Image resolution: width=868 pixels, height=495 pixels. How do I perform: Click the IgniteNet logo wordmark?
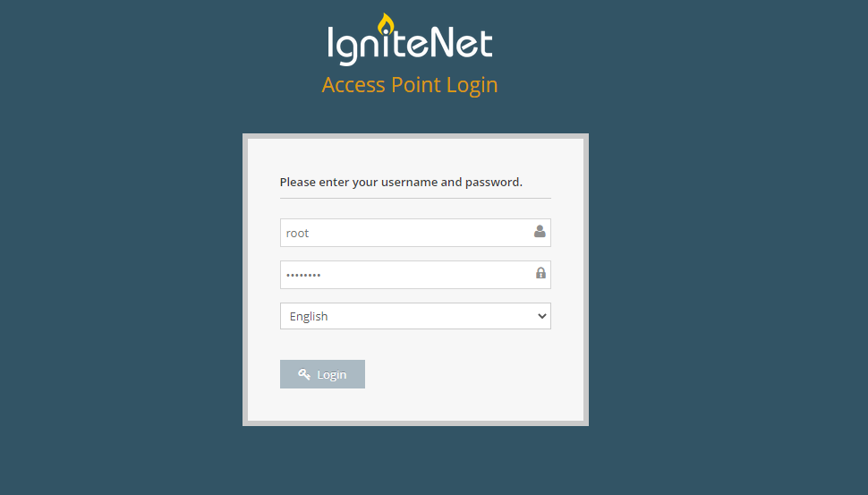pos(410,40)
